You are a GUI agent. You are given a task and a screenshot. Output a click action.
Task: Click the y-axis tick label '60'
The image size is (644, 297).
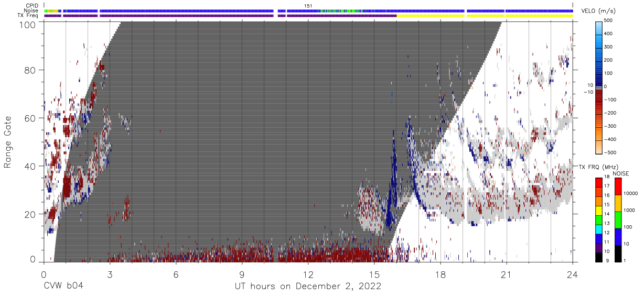tap(30, 118)
